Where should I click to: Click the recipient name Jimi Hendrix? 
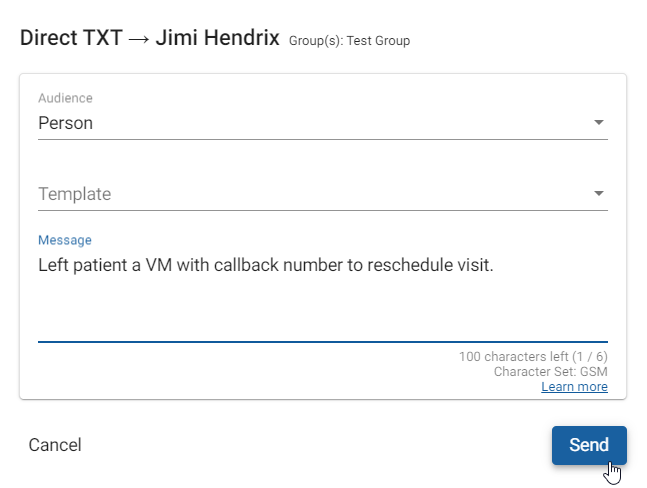point(217,38)
